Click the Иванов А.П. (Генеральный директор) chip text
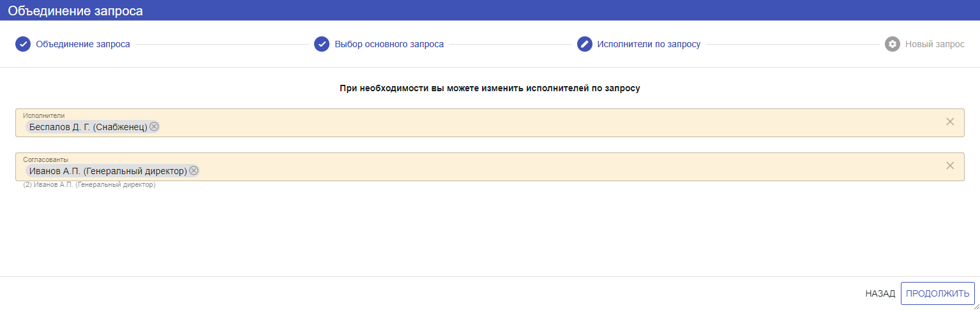This screenshot has width=980, height=310. (x=108, y=171)
